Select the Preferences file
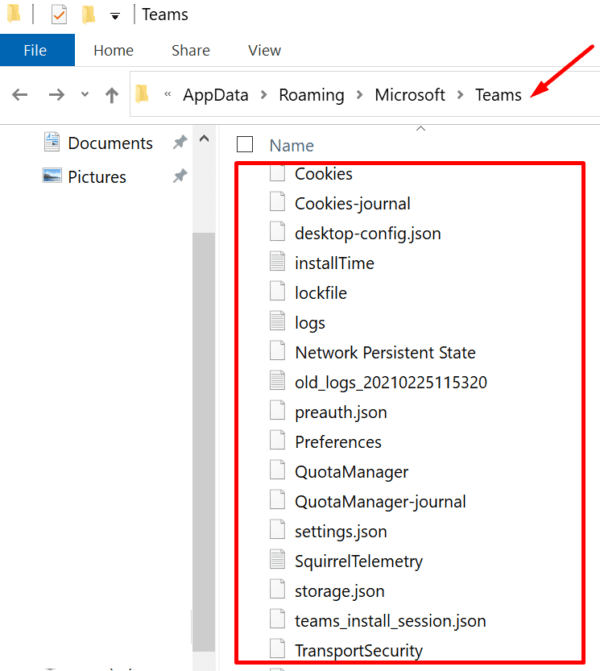Screen dimensions: 600x671 point(338,442)
